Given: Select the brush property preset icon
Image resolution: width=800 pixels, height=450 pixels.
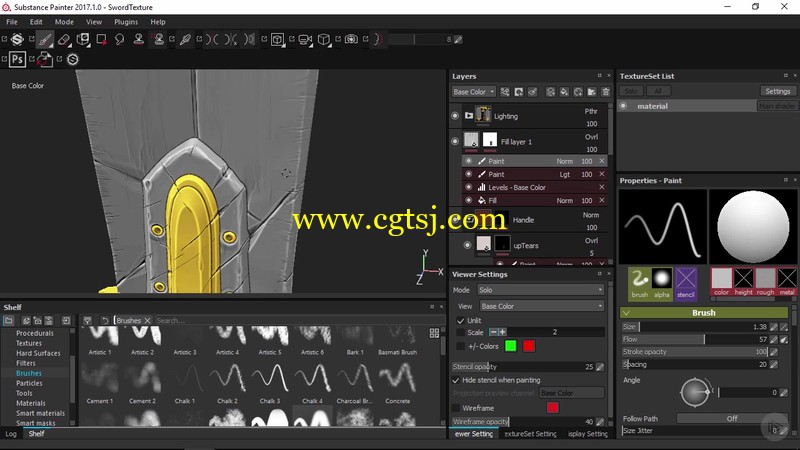Looking at the screenshot, I should coord(639,283).
